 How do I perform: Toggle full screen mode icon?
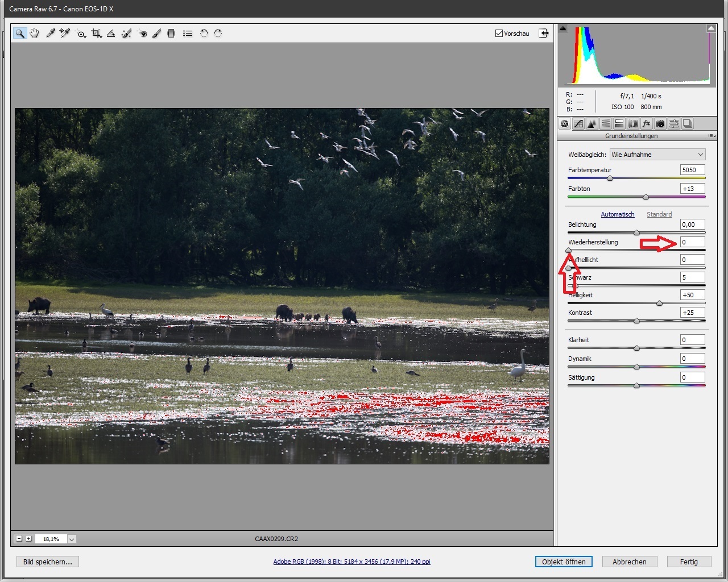click(544, 33)
